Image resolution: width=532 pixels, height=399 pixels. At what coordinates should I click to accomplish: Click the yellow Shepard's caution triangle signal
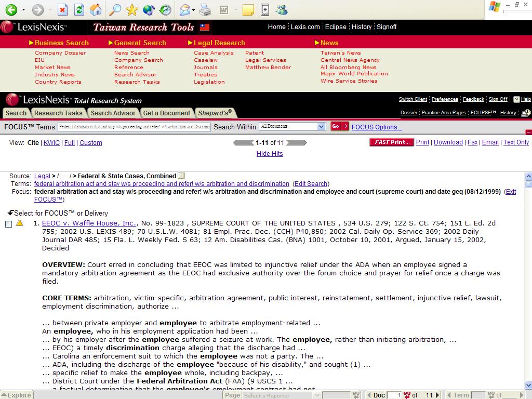pyautogui.click(x=20, y=223)
